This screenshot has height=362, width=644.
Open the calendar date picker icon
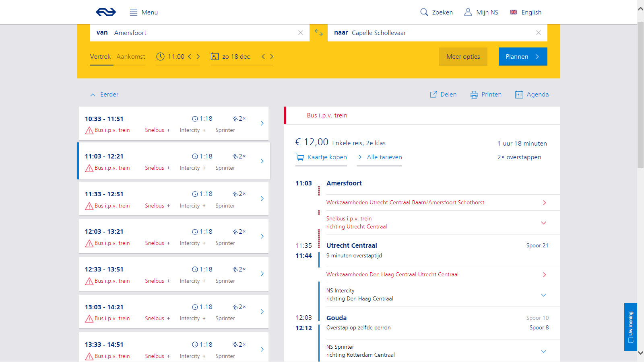pyautogui.click(x=215, y=57)
